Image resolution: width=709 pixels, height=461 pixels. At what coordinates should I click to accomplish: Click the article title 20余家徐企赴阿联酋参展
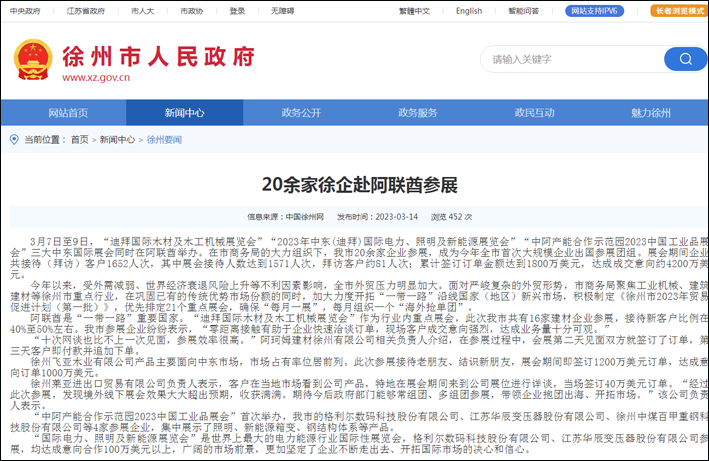359,185
